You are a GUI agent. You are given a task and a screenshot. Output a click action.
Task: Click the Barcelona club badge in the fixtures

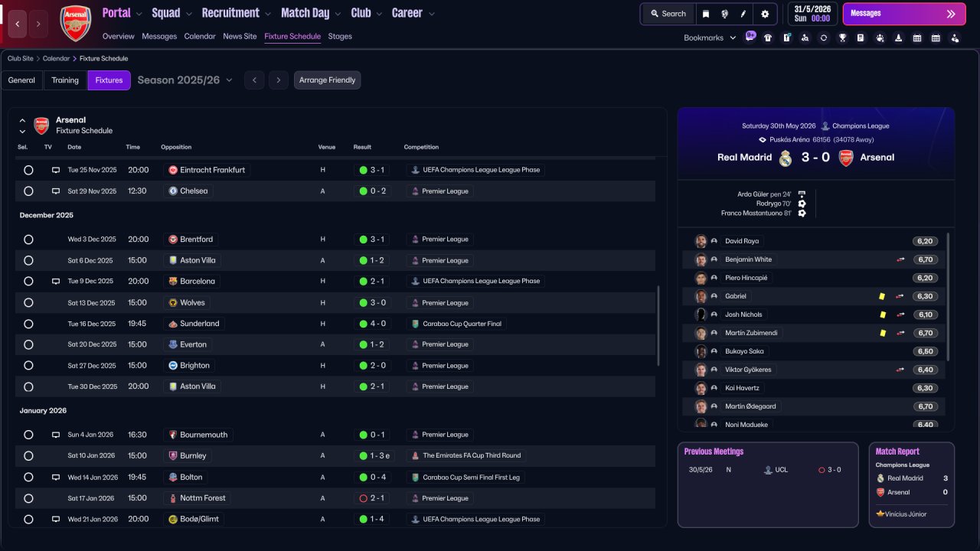coord(173,282)
